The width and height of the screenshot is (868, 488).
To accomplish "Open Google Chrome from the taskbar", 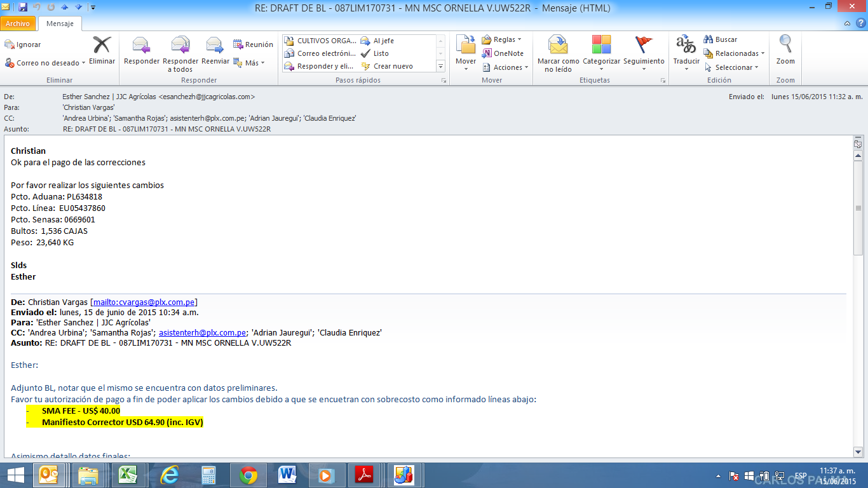I will pyautogui.click(x=248, y=475).
